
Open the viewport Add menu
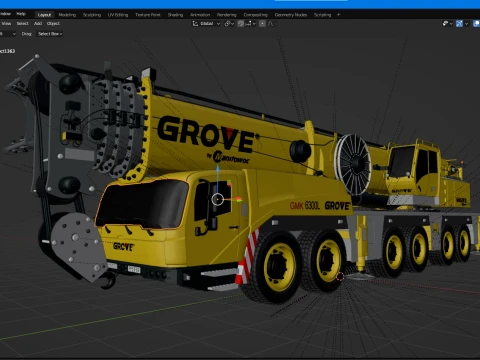click(38, 23)
